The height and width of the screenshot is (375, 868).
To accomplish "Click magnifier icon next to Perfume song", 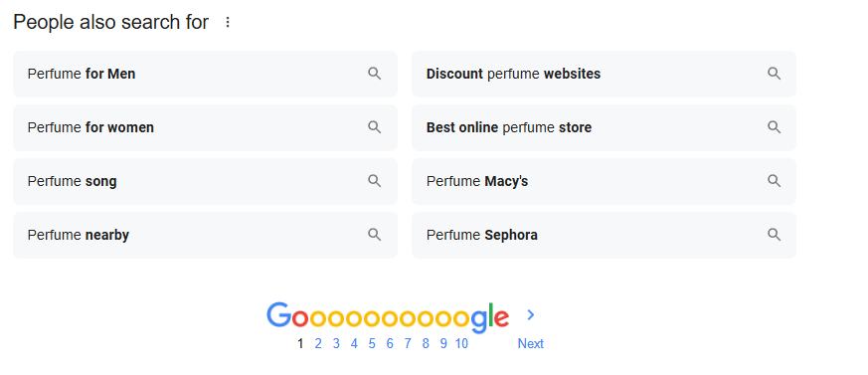I will (x=375, y=181).
